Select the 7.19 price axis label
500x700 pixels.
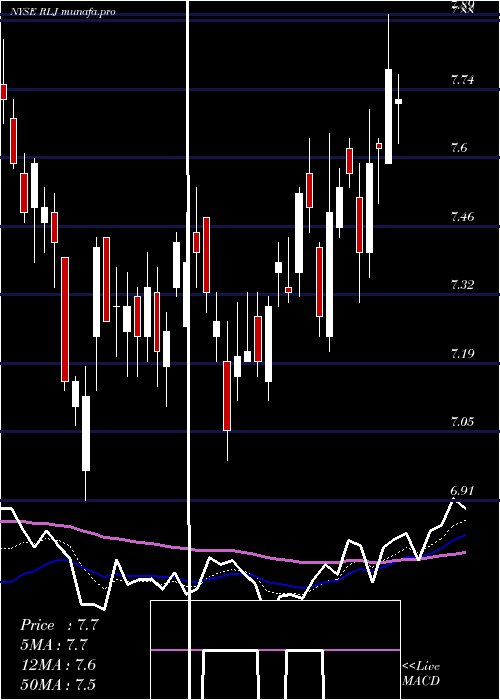(462, 354)
